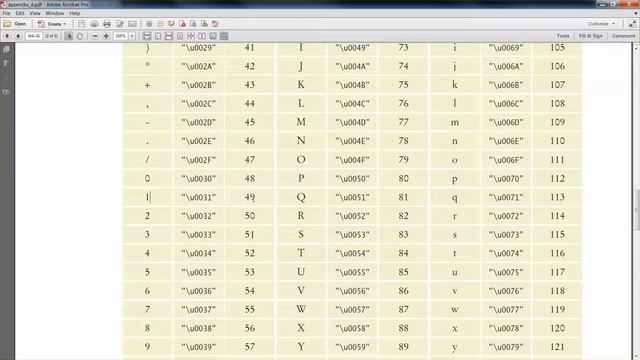Click the cell "\u002B"
This screenshot has height=360, width=640.
[198, 85]
